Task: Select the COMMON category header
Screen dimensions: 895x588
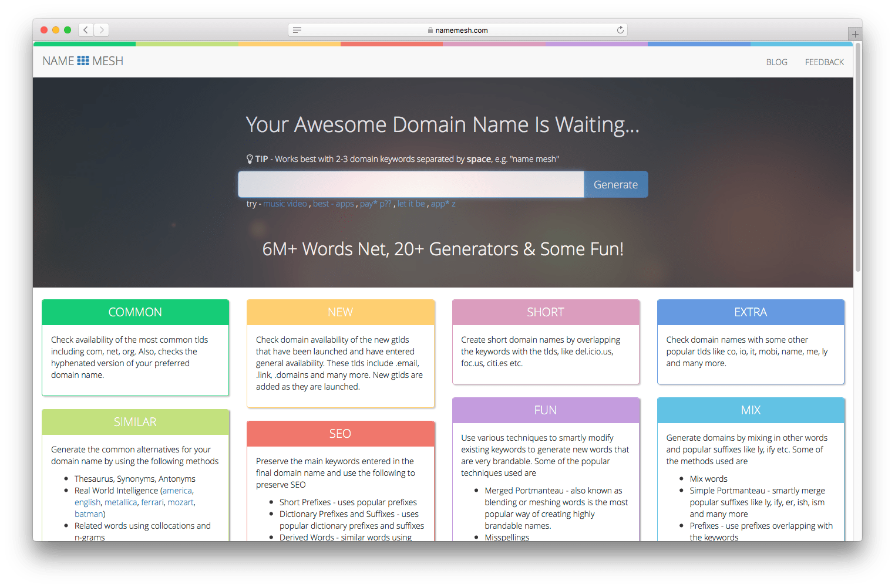Action: tap(135, 312)
